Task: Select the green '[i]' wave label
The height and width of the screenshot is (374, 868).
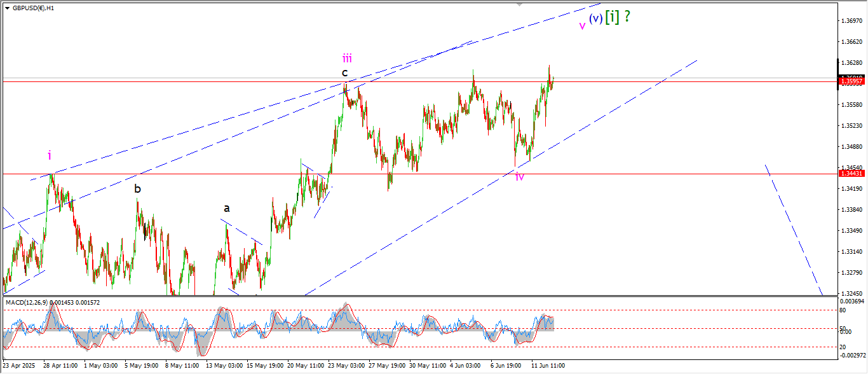Action: [x=612, y=17]
